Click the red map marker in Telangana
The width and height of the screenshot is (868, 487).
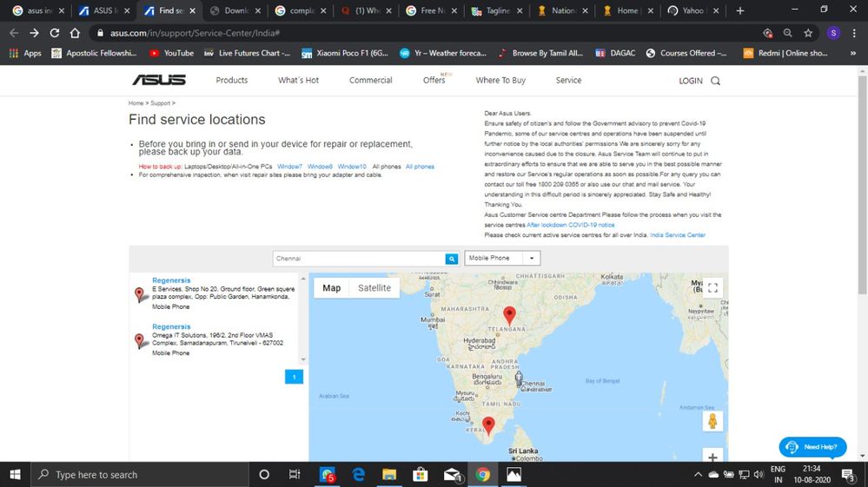[x=509, y=316]
